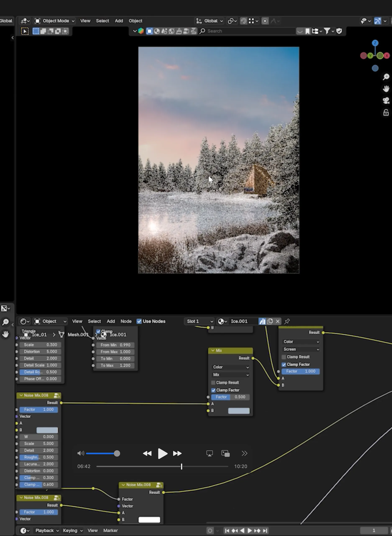392x536 pixels.
Task: Toggle camera view icon in viewport
Action: [x=386, y=100]
